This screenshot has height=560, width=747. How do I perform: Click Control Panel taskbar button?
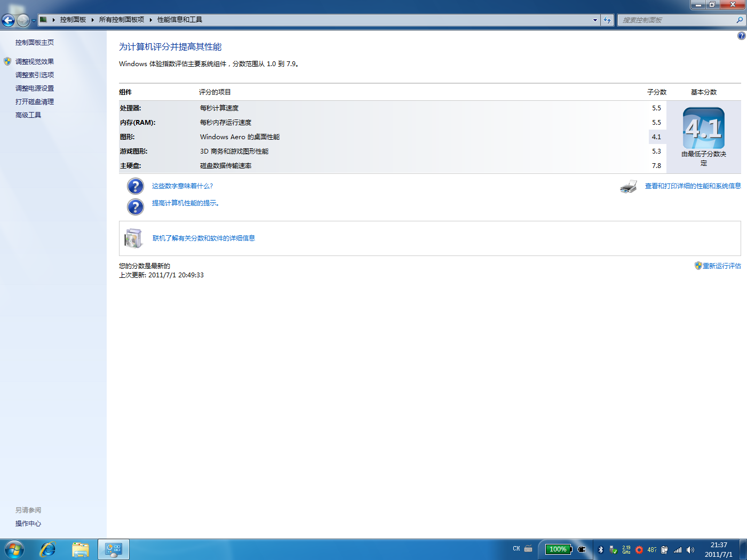114,549
